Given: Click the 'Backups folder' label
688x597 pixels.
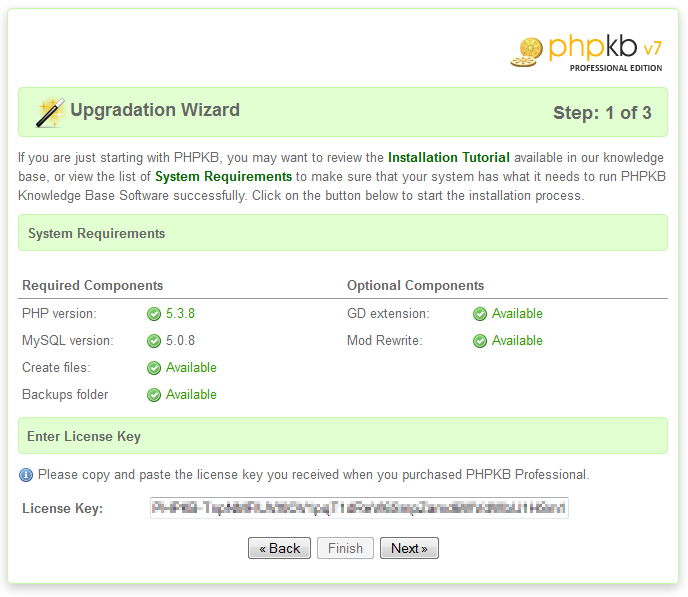Looking at the screenshot, I should pos(65,395).
